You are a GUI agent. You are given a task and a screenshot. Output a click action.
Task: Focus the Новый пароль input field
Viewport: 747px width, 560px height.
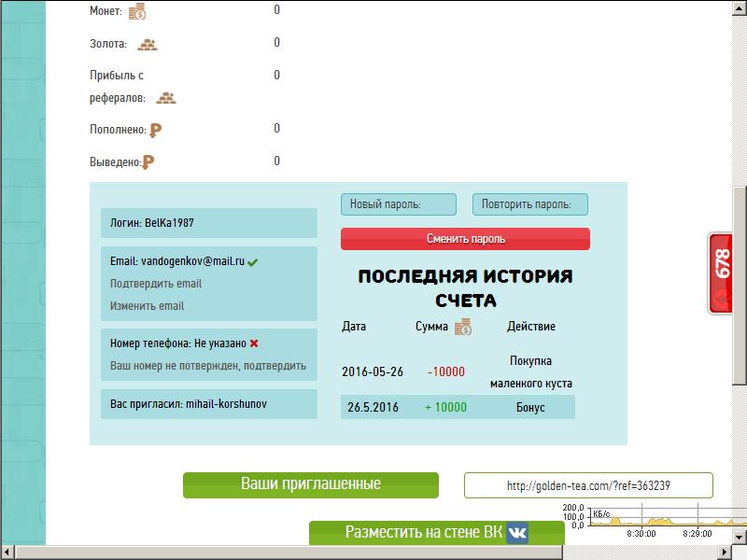[x=399, y=204]
